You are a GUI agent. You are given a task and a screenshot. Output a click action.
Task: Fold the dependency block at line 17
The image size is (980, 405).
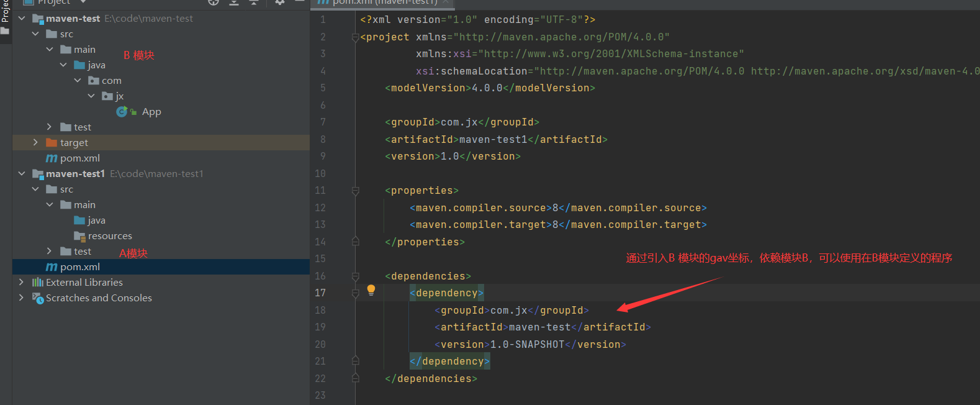click(356, 293)
